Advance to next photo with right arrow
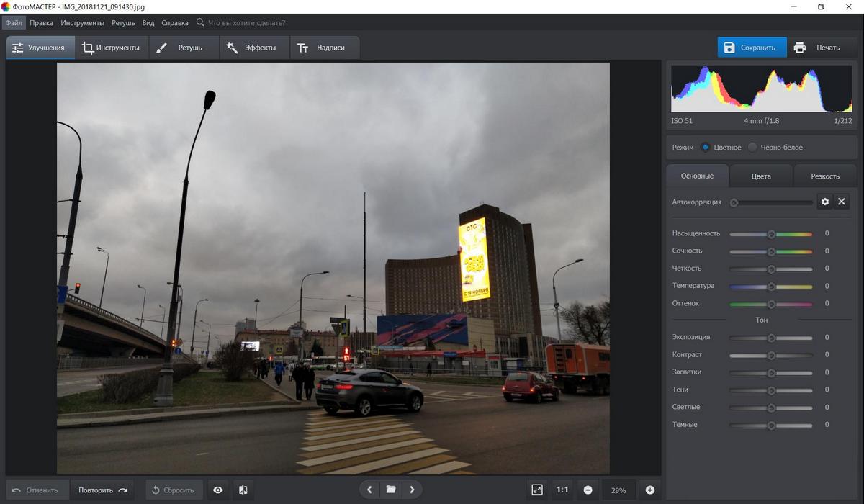Viewport: 864px width, 504px height. pyautogui.click(x=412, y=490)
